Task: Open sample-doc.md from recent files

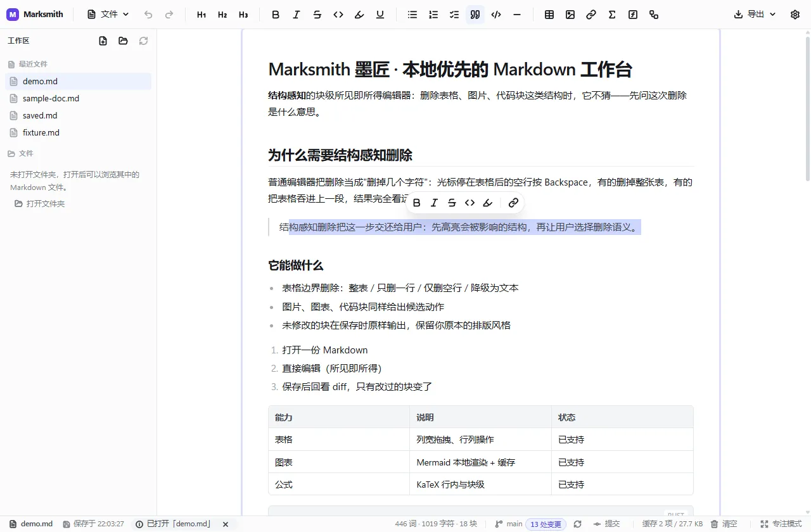Action: 78,98
